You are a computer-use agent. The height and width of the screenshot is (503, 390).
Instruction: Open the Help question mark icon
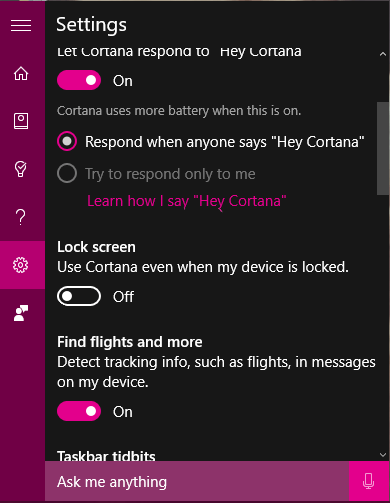tap(21, 217)
